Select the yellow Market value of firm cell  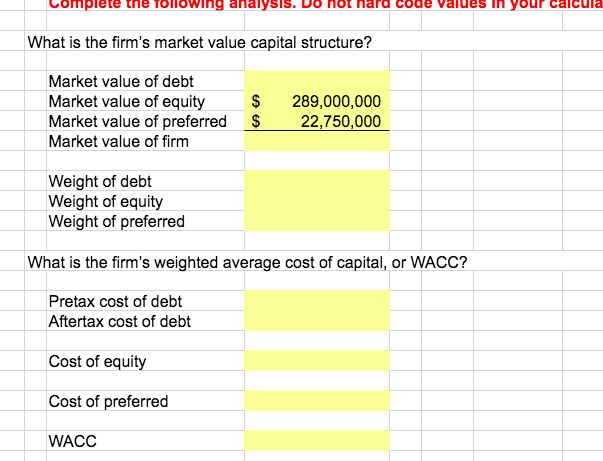317,141
